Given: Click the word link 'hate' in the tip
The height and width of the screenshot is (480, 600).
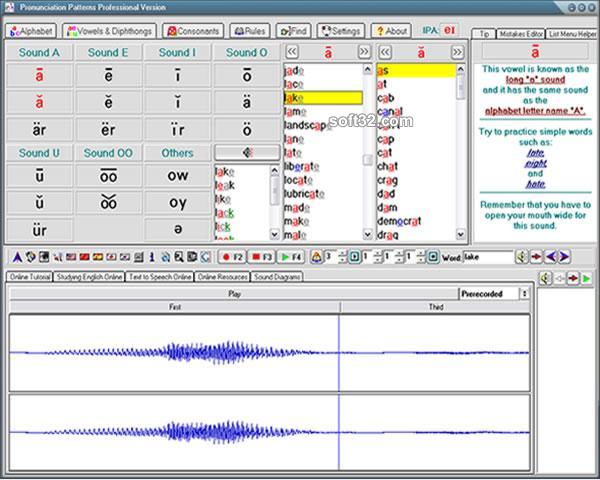Looking at the screenshot, I should point(535,184).
